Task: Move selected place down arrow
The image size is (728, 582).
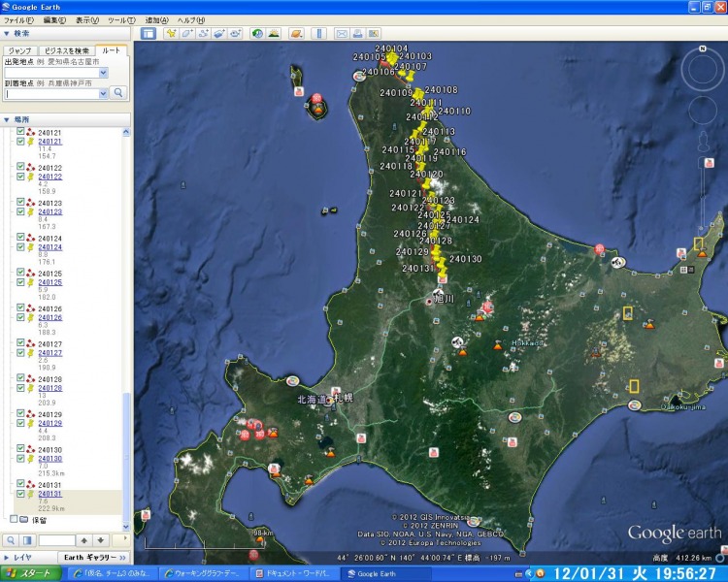Action: [100, 540]
